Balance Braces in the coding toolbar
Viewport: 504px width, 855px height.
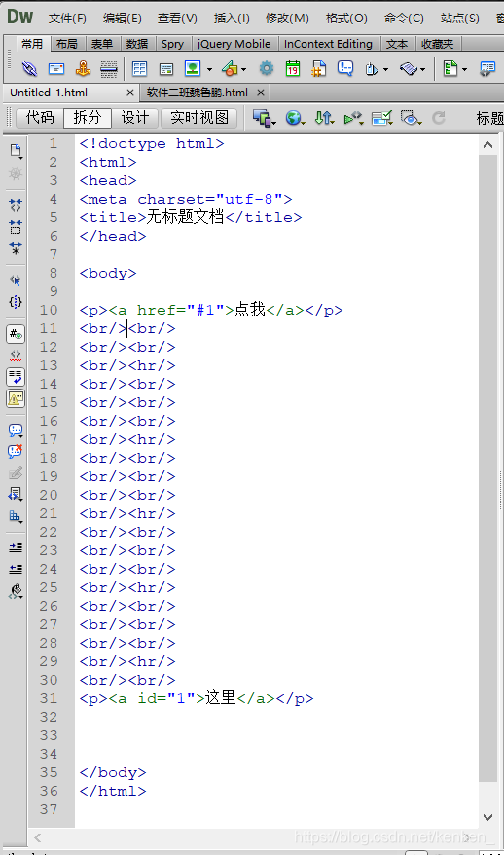16,302
